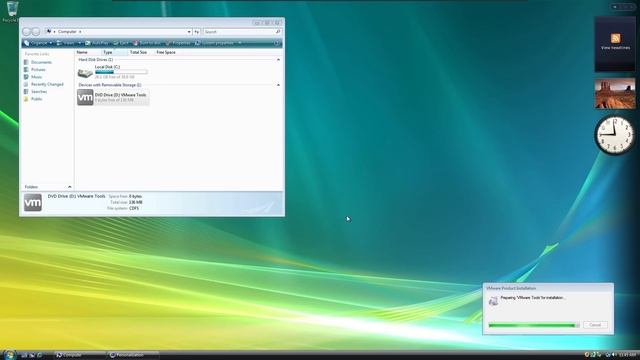Image resolution: width=640 pixels, height=360 pixels.
Task: Click the Computer breadcrumb in address bar
Action: pos(67,31)
